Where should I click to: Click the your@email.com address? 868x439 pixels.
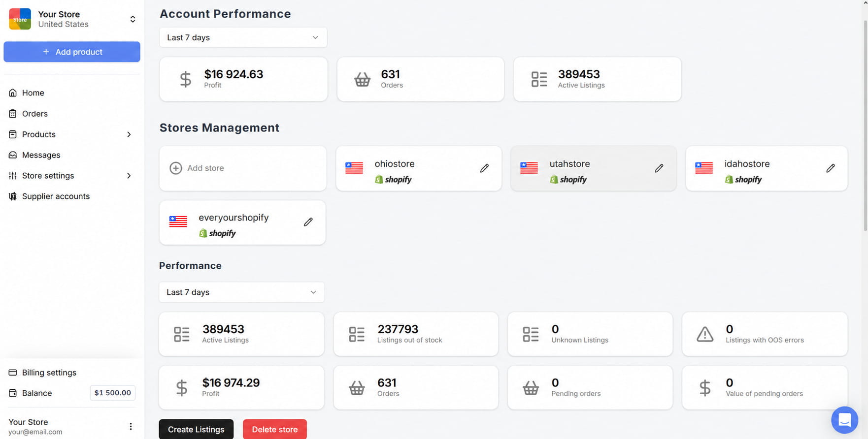coord(35,432)
